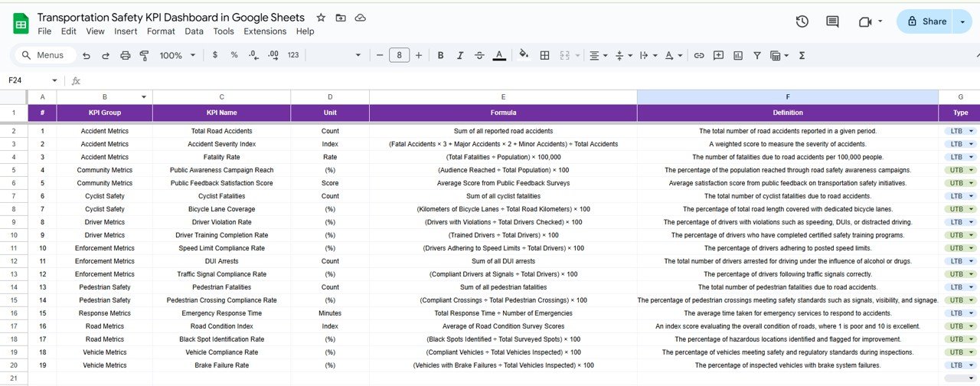Open fill color picker
The width and height of the screenshot is (980, 386).
coord(524,55)
